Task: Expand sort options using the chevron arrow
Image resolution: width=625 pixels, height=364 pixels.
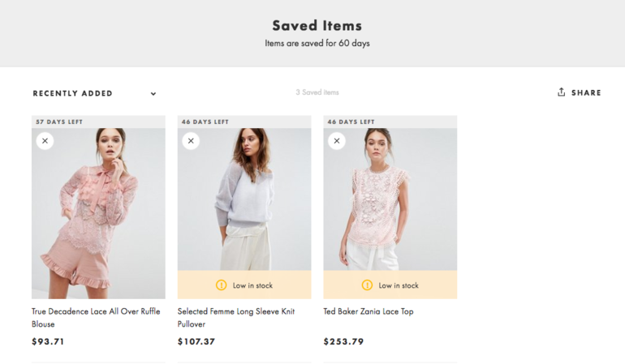Action: pyautogui.click(x=153, y=93)
